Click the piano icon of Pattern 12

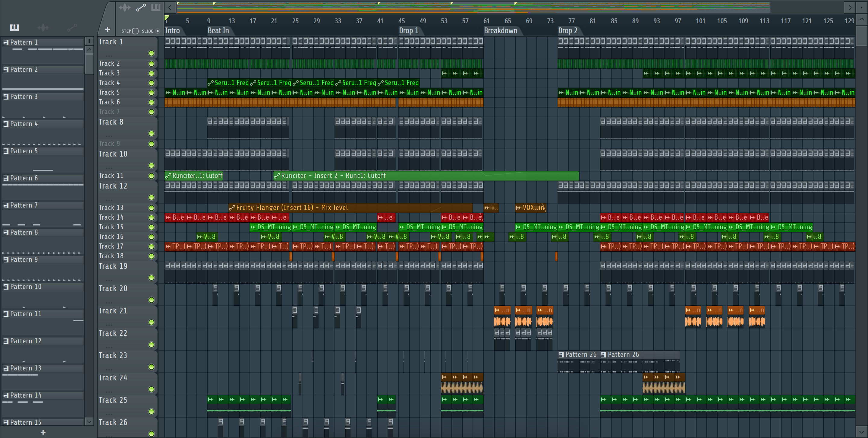tap(6, 341)
